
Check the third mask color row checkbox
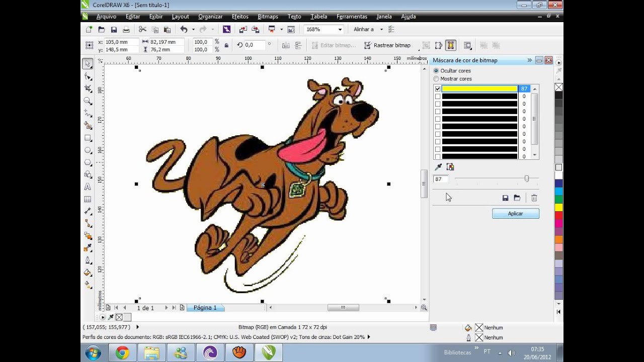438,104
